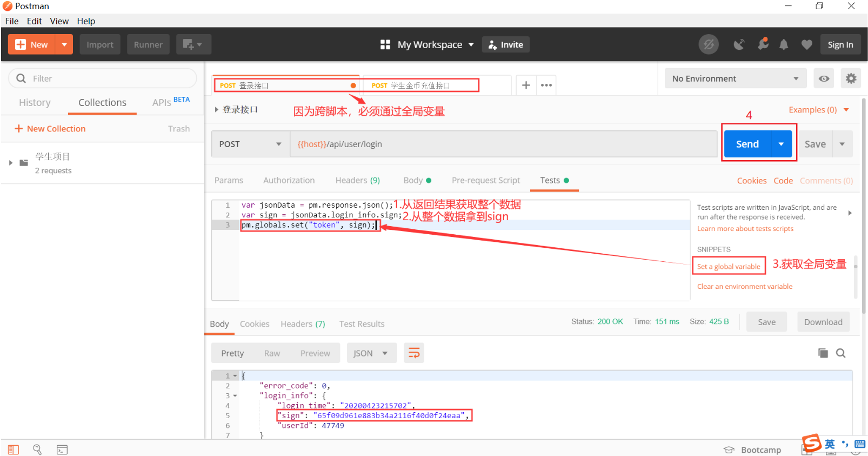
Task: Open the request Authorization tab
Action: click(x=289, y=180)
